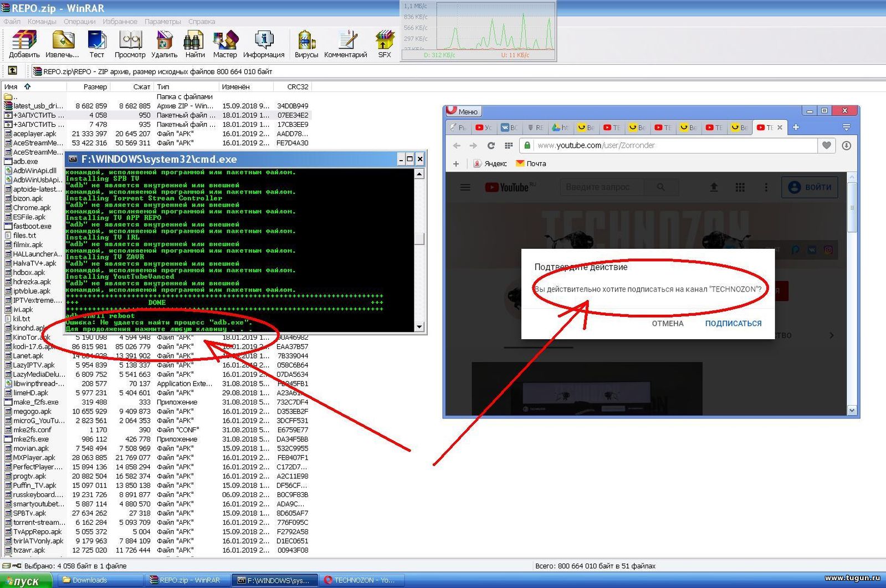Screen dimensions: 886x588
Task: Sort by the CRC32 column header
Action: point(293,86)
